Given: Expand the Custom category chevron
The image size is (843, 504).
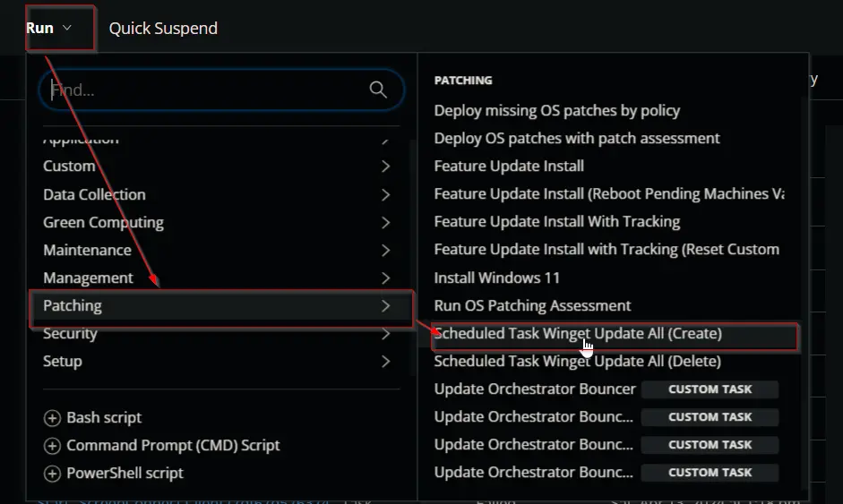Looking at the screenshot, I should (x=385, y=166).
